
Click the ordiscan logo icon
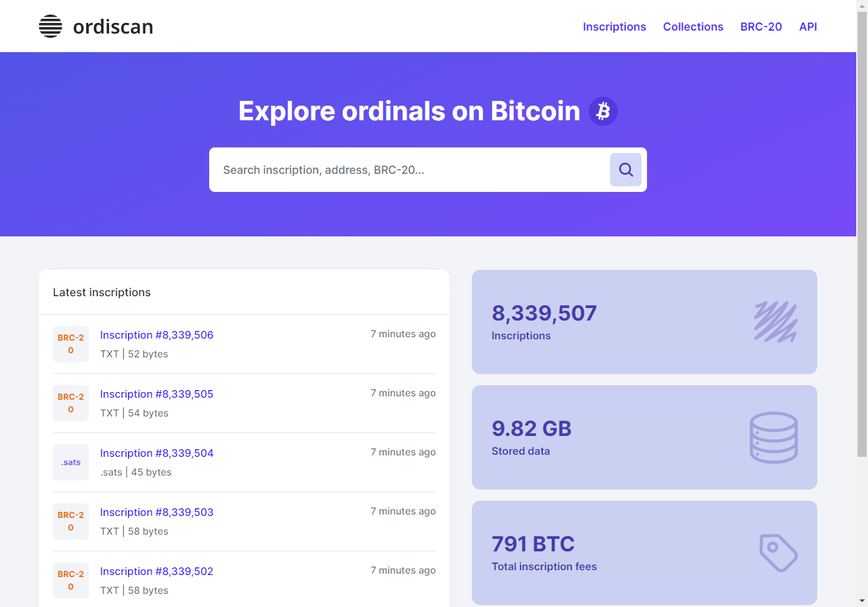tap(50, 26)
